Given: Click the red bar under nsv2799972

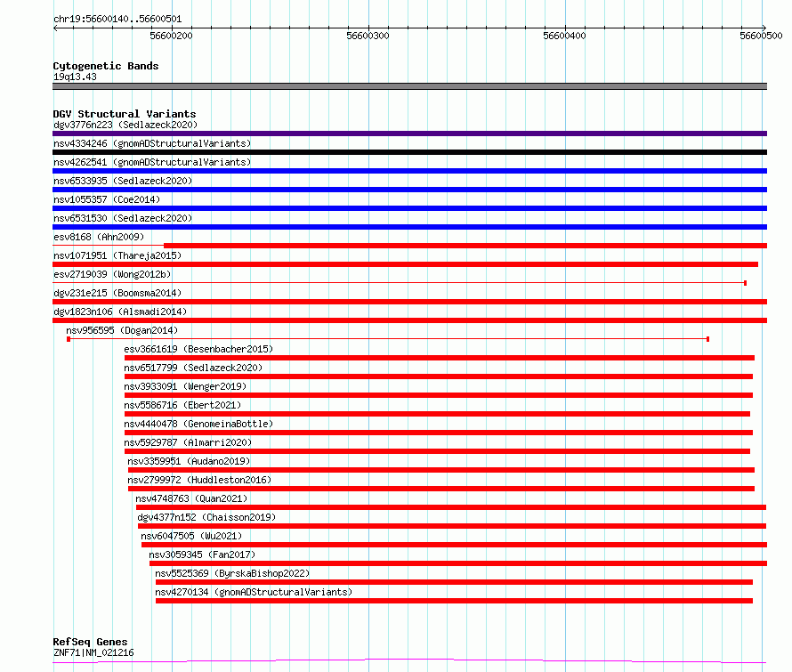Looking at the screenshot, I should (x=441, y=489).
